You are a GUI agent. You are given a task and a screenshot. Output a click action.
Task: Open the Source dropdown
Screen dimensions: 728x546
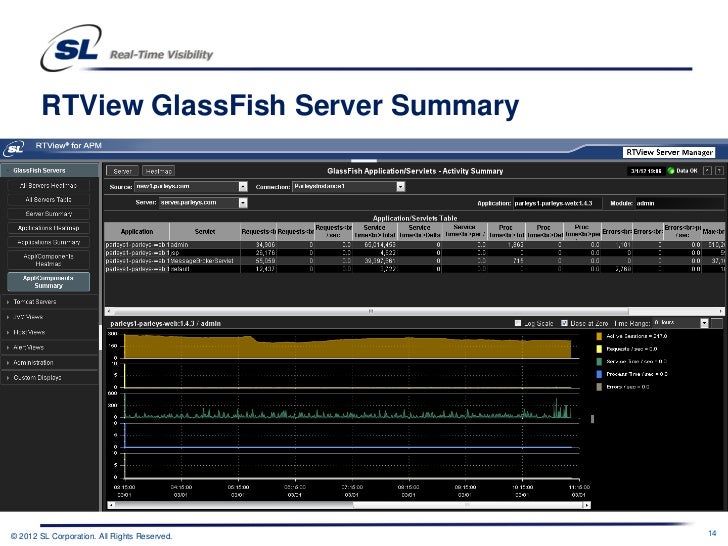click(x=243, y=187)
